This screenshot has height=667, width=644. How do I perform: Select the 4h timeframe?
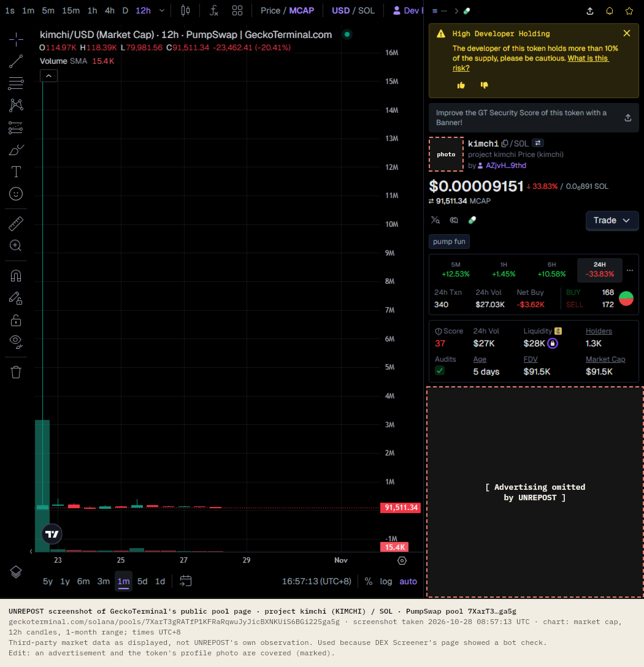tap(110, 10)
